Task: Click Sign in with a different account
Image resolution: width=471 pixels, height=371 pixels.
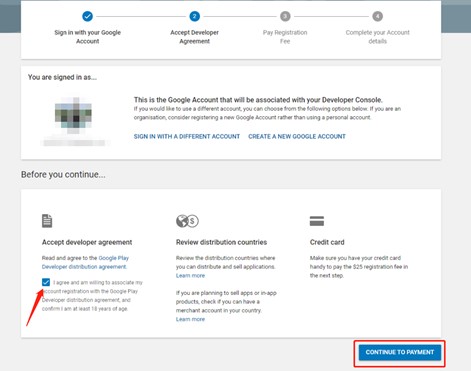Action: coord(187,136)
